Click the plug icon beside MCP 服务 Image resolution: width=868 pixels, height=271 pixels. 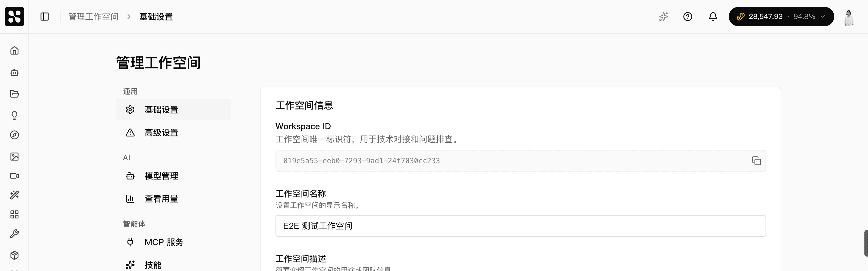point(130,242)
